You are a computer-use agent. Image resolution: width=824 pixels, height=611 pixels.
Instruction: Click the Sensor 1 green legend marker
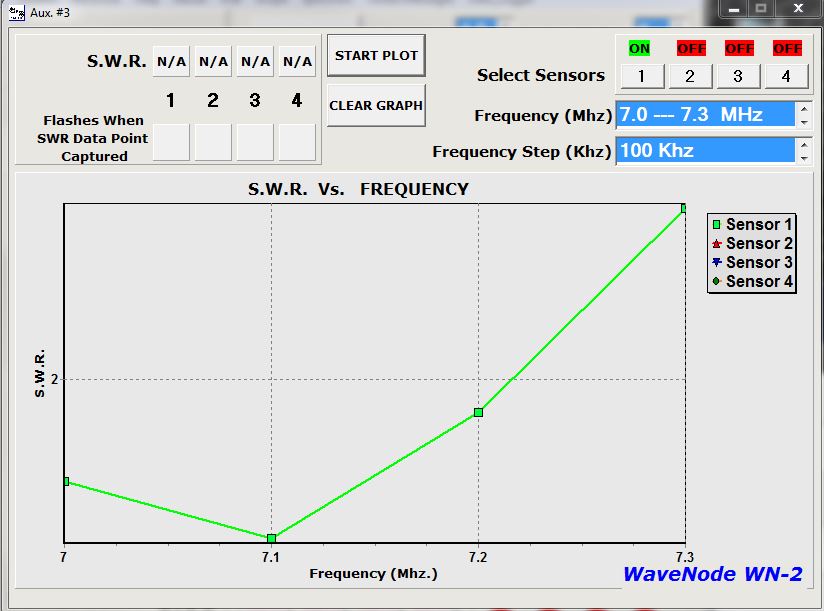click(x=716, y=225)
